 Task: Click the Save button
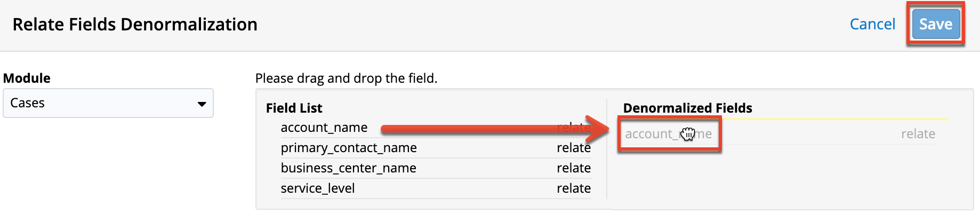click(935, 25)
